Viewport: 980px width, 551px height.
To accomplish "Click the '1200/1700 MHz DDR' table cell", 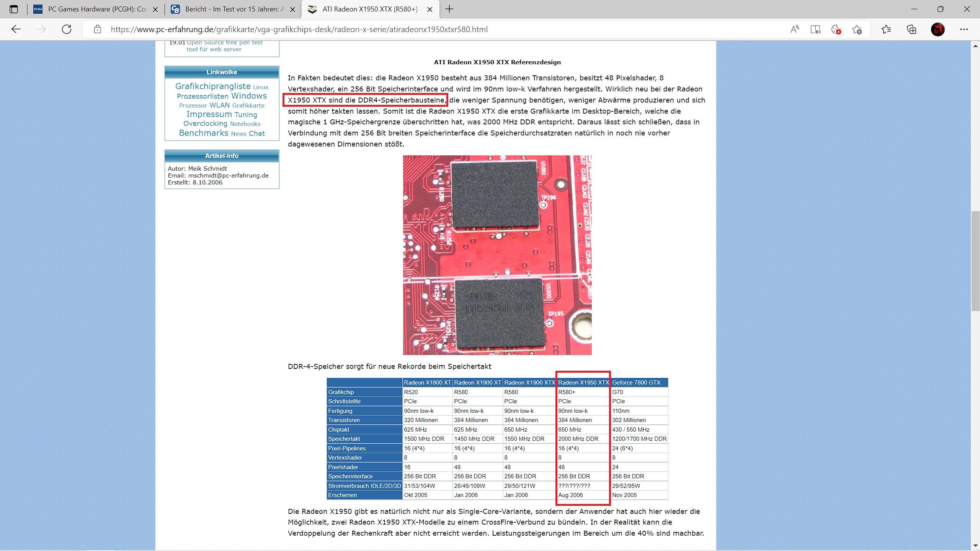I will pos(639,439).
